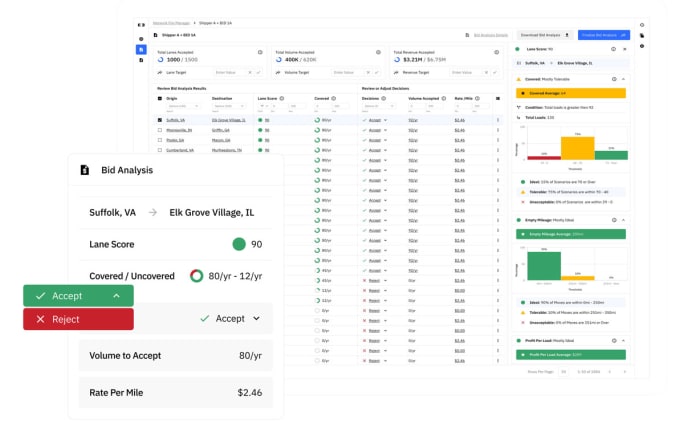Toggle the select-all checkbox beside Origin header
Image resolution: width=684 pixels, height=424 pixels.
coord(161,98)
